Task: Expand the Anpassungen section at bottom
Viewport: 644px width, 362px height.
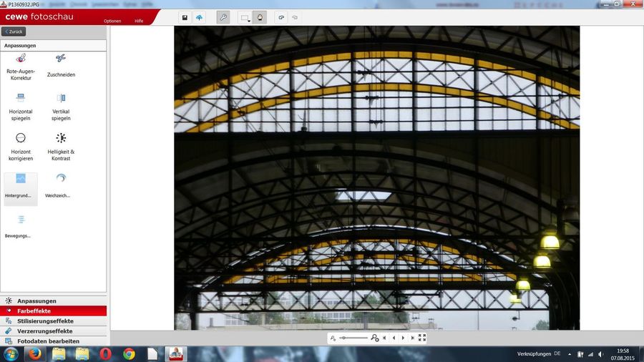Action: click(54, 301)
